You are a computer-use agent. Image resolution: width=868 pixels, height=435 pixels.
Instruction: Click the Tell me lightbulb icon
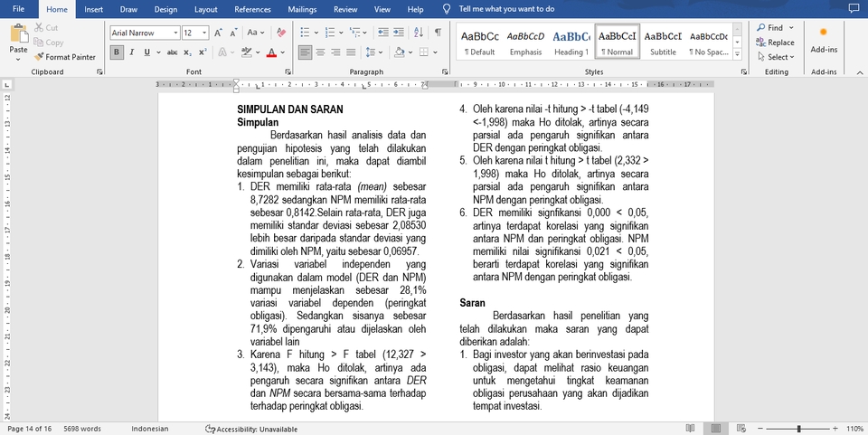(x=447, y=9)
